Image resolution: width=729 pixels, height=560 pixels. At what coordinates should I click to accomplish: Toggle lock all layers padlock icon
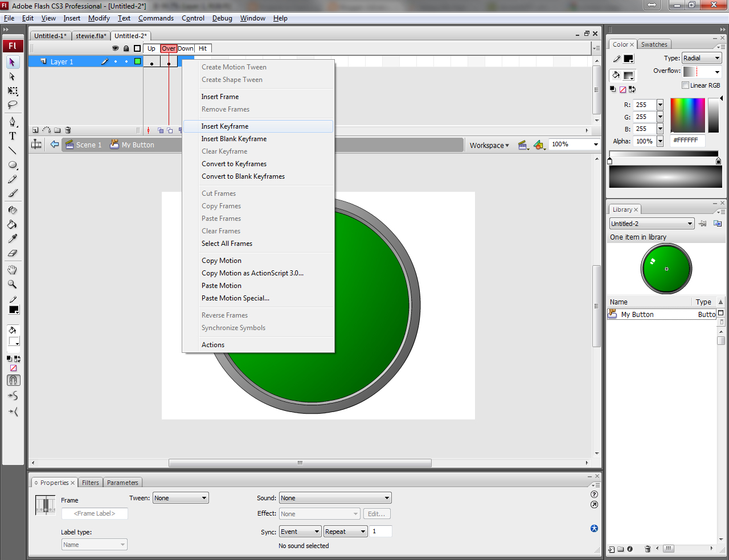click(126, 48)
